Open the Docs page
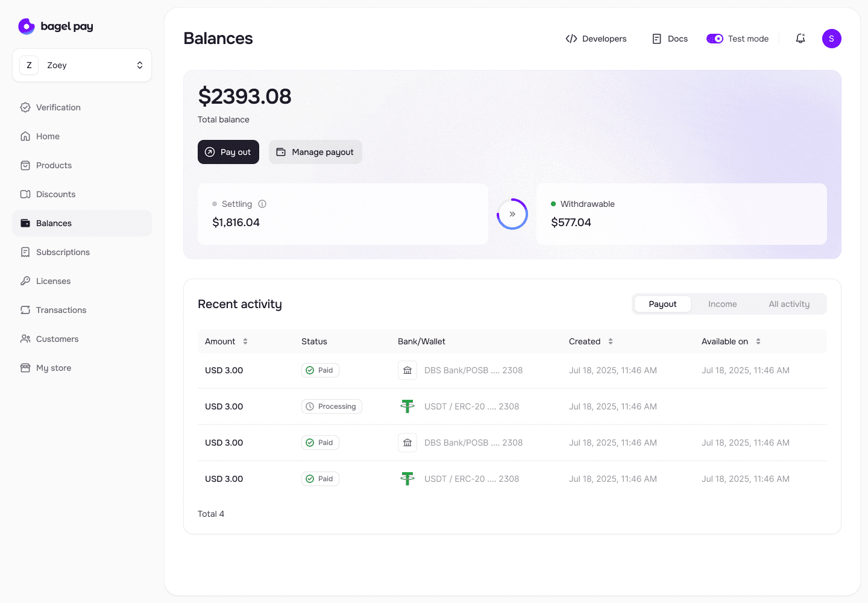Image resolution: width=868 pixels, height=603 pixels. 669,38
